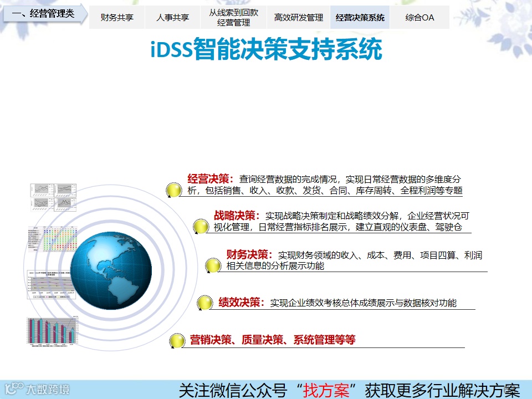Click the text 关注微信公众号 in footer
532x399 pixels.
click(233, 390)
